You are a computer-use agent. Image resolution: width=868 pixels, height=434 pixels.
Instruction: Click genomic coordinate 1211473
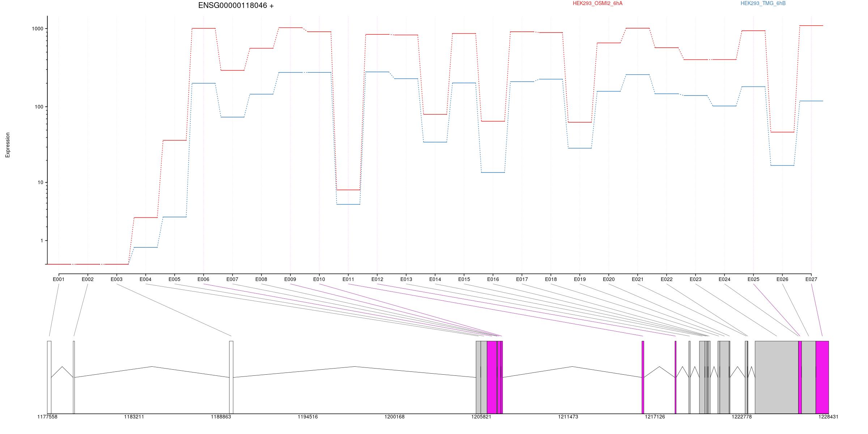coord(568,417)
